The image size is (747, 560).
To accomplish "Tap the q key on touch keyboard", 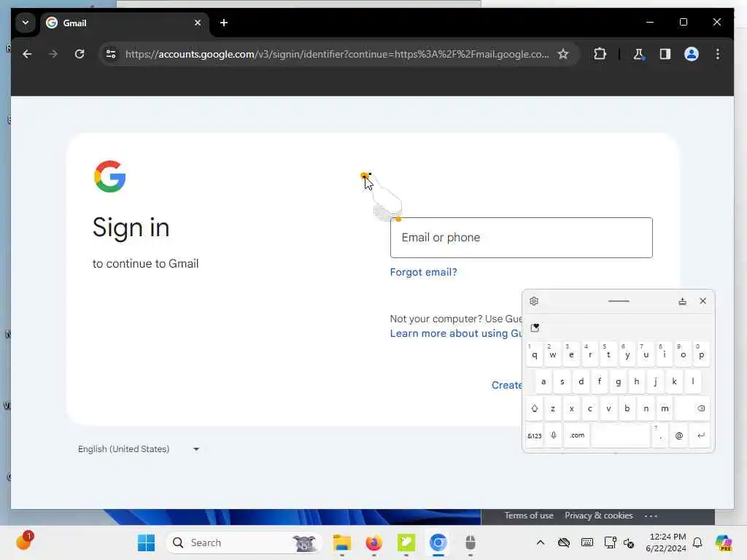I will point(535,355).
